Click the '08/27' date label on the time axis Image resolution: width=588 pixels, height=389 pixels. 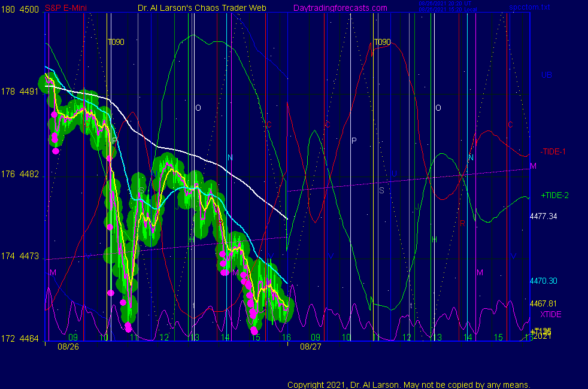click(311, 347)
